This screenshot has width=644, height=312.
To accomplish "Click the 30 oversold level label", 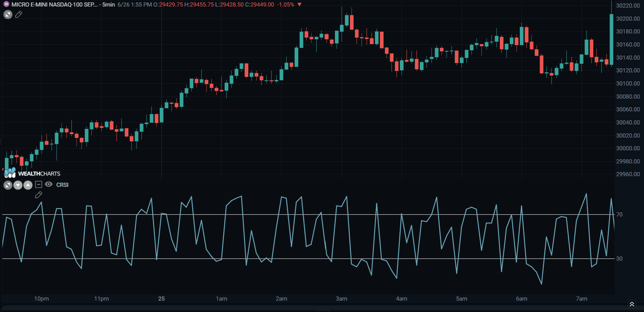I will 620,259.
